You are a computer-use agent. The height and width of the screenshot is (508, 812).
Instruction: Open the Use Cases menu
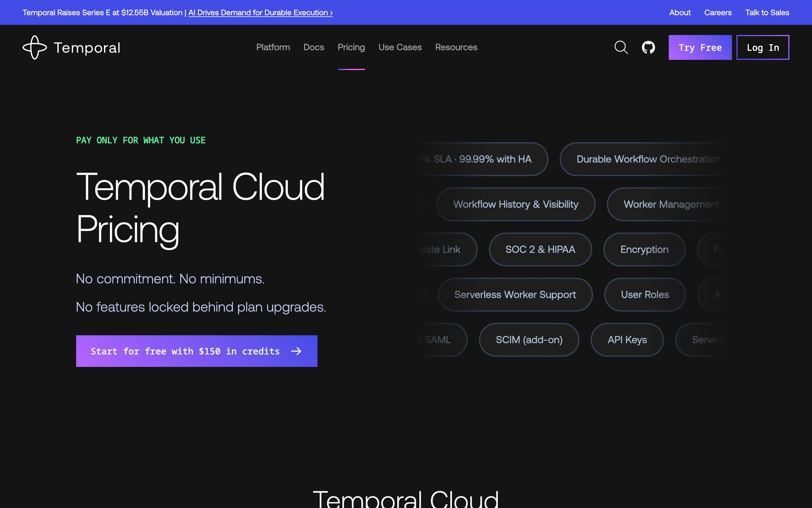point(400,47)
